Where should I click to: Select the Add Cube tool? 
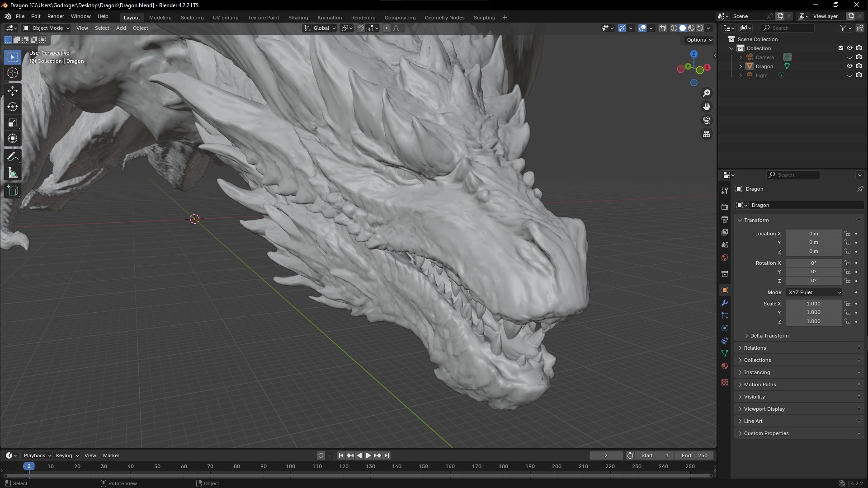[x=13, y=191]
